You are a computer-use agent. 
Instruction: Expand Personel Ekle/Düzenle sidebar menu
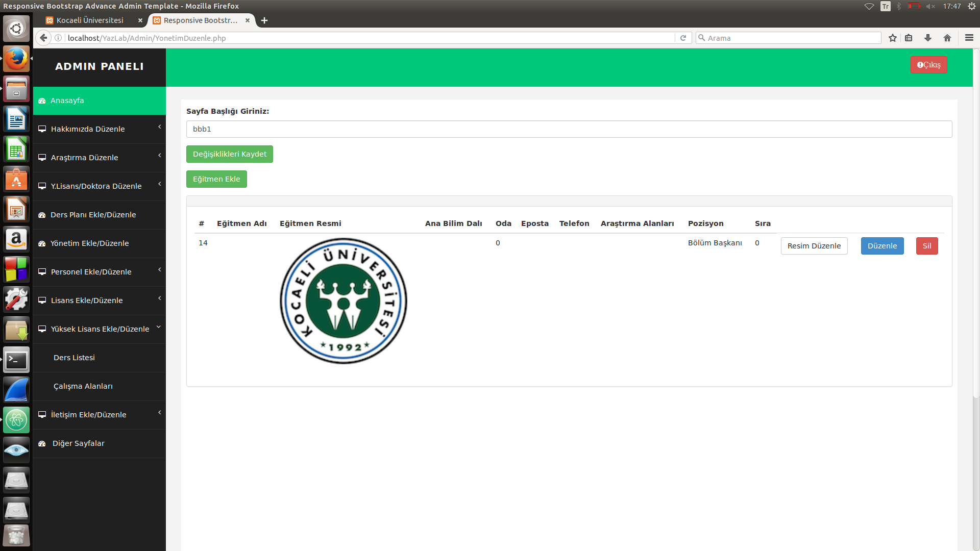tap(100, 272)
